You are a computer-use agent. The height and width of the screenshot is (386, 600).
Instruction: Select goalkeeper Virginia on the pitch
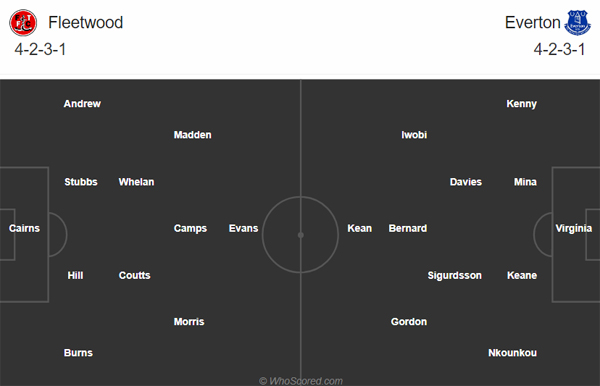[574, 228]
